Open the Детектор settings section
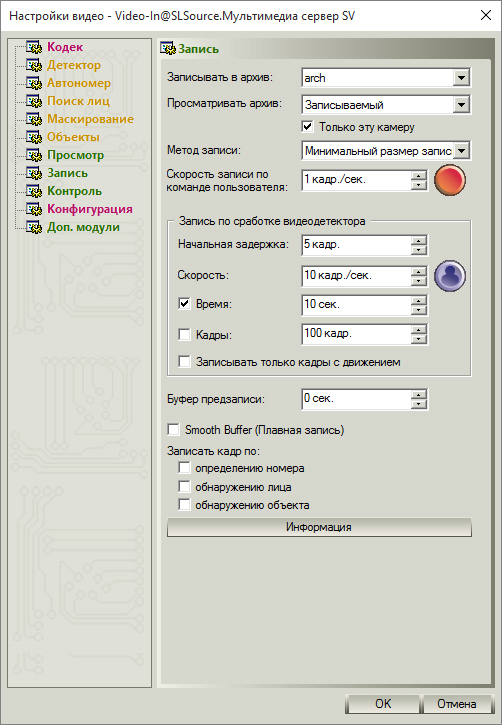This screenshot has height=725, width=502. click(x=74, y=65)
